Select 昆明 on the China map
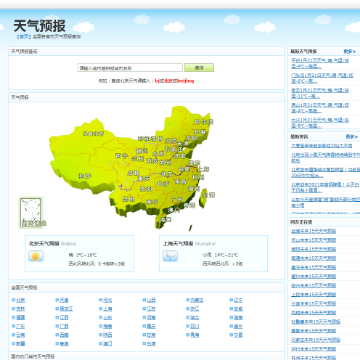This screenshot has height=360, width=360. (128, 199)
